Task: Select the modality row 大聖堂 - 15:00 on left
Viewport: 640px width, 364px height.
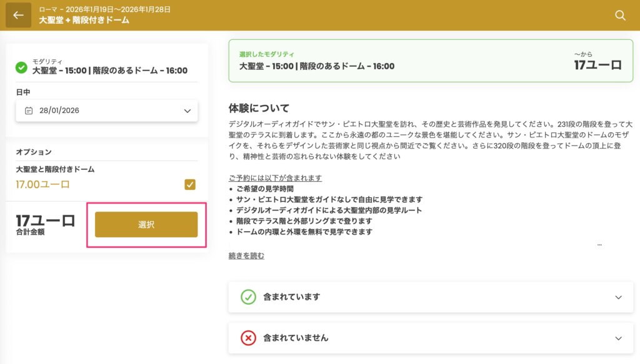Action: coord(110,71)
